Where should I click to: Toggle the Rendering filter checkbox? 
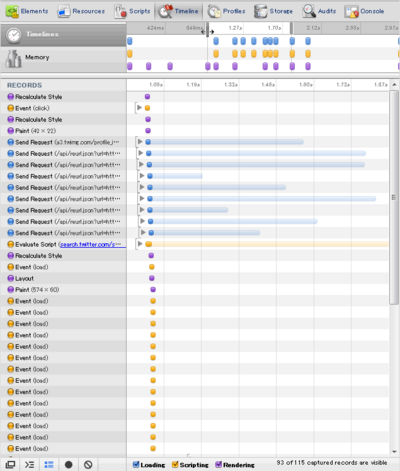coord(219,464)
